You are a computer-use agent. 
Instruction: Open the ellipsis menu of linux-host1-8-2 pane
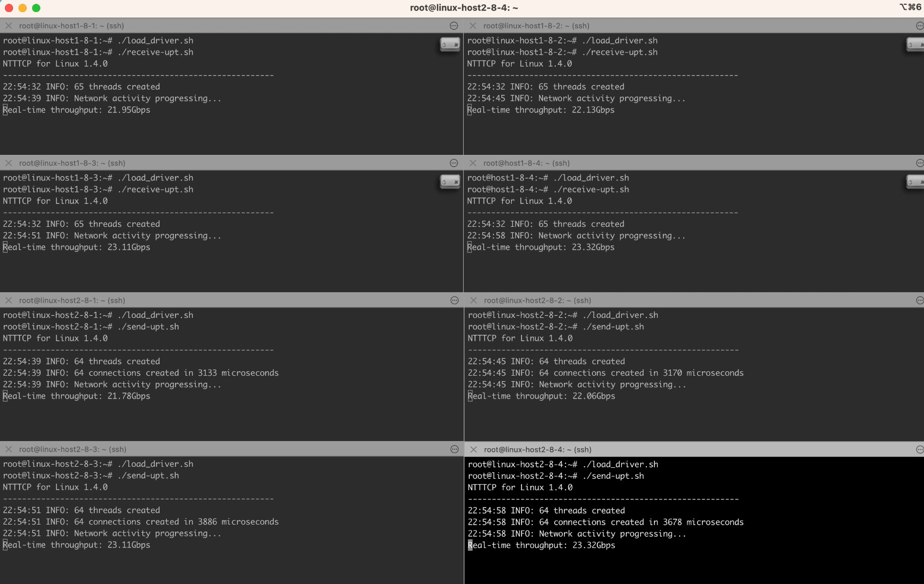(x=920, y=26)
